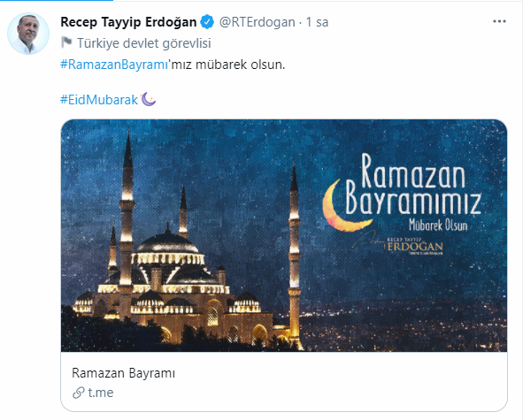Screen dimensions: 523x420
Task: Click the chain link icon beside t.me
Action: click(79, 393)
